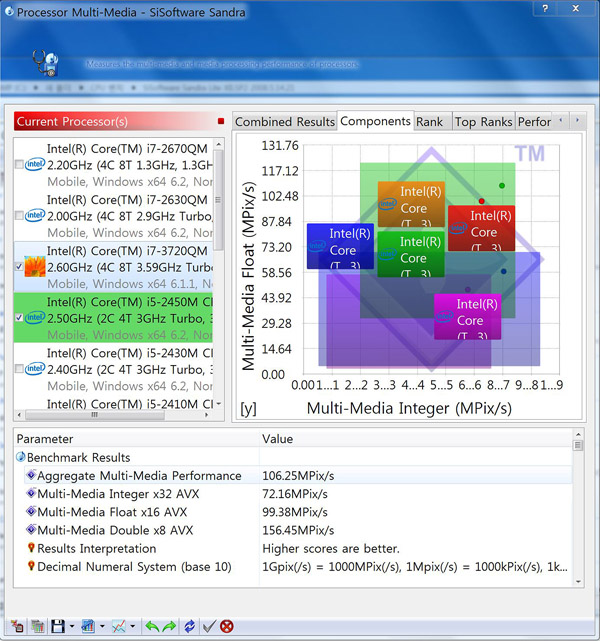The image size is (600, 641).
Task: Click the diamond icon beside Multi-Media Double x8 AVX
Action: 31,529
